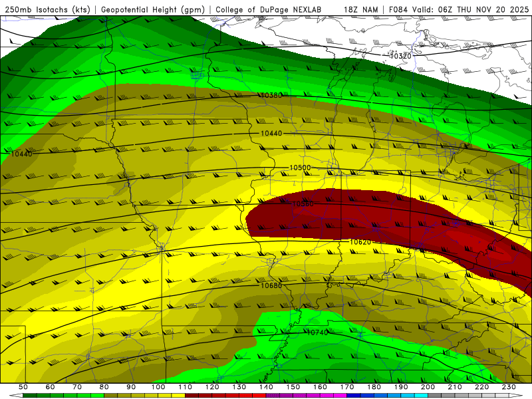Click the 180 value on the color scale
This screenshot has width=532, height=399.
[x=374, y=387]
